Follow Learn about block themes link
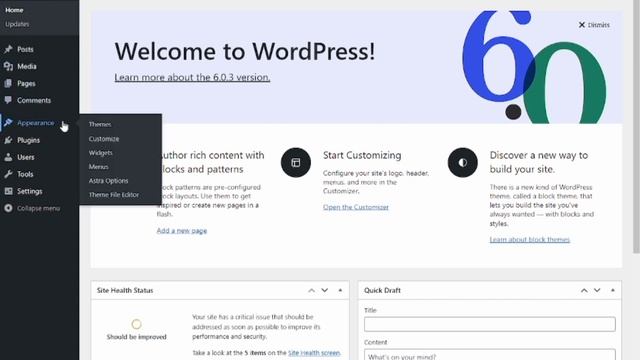Screen dimensions: 640x360 530,240
